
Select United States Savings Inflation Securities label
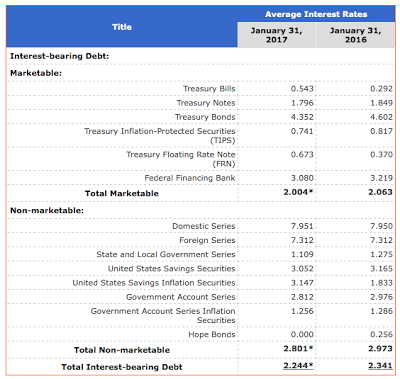click(x=154, y=283)
